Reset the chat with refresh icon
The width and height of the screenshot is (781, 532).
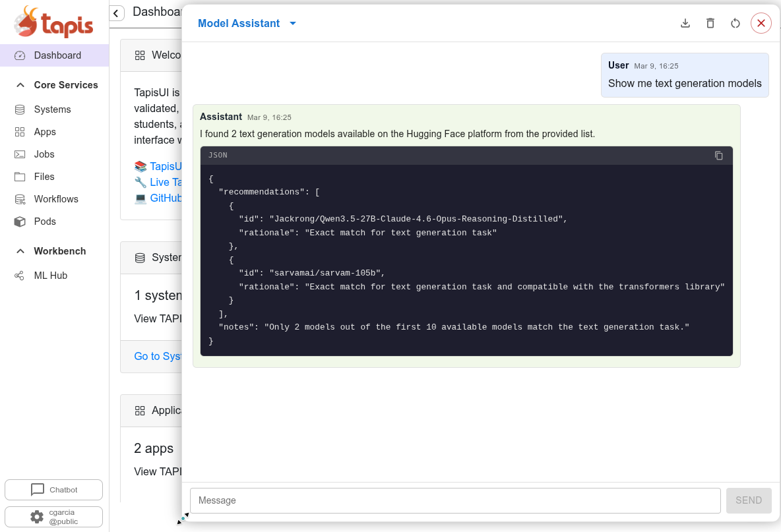pyautogui.click(x=735, y=24)
